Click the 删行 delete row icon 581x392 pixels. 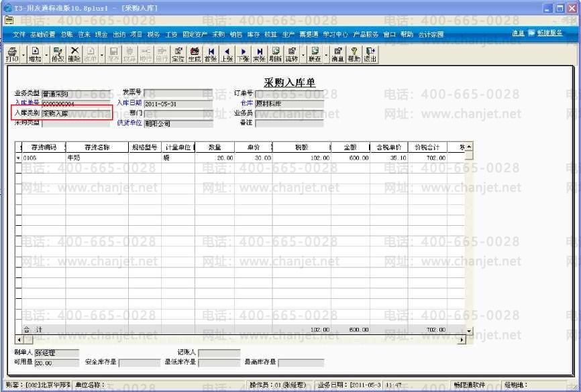pos(162,54)
